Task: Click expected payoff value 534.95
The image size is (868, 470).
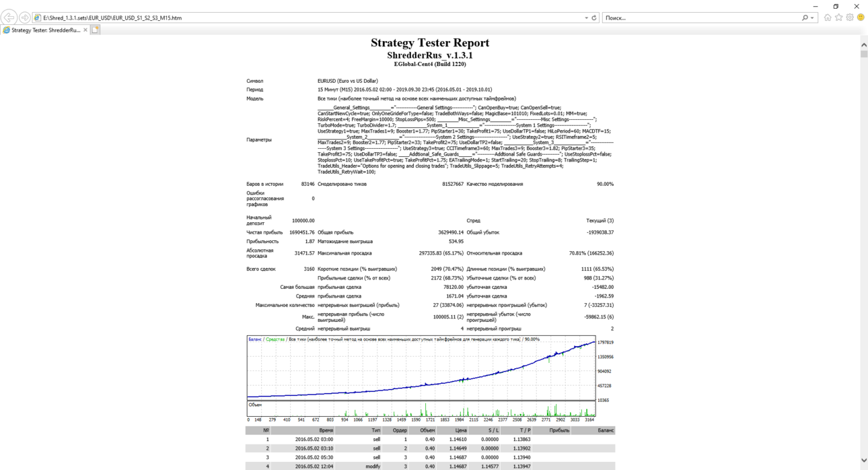Action: [x=456, y=241]
